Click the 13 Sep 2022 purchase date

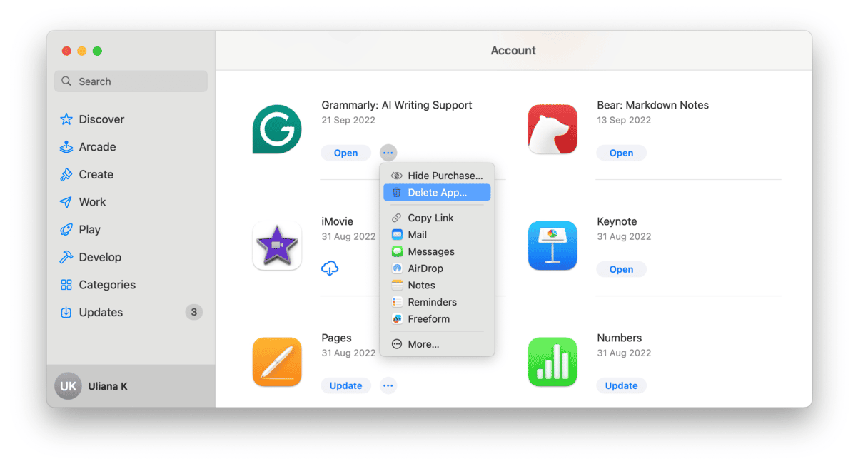pos(624,120)
